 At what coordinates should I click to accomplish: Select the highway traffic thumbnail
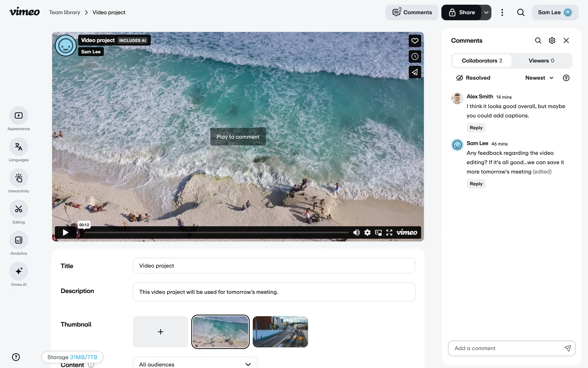click(280, 332)
